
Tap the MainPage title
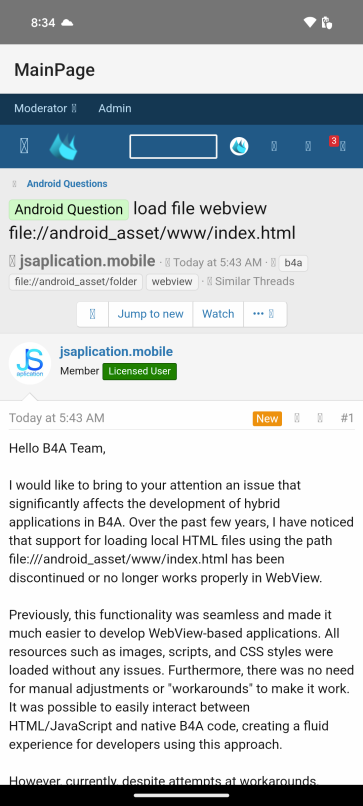(x=55, y=69)
